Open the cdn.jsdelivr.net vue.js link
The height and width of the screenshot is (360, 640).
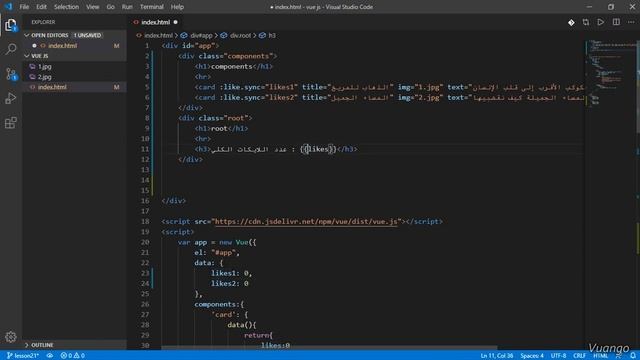[306, 221]
